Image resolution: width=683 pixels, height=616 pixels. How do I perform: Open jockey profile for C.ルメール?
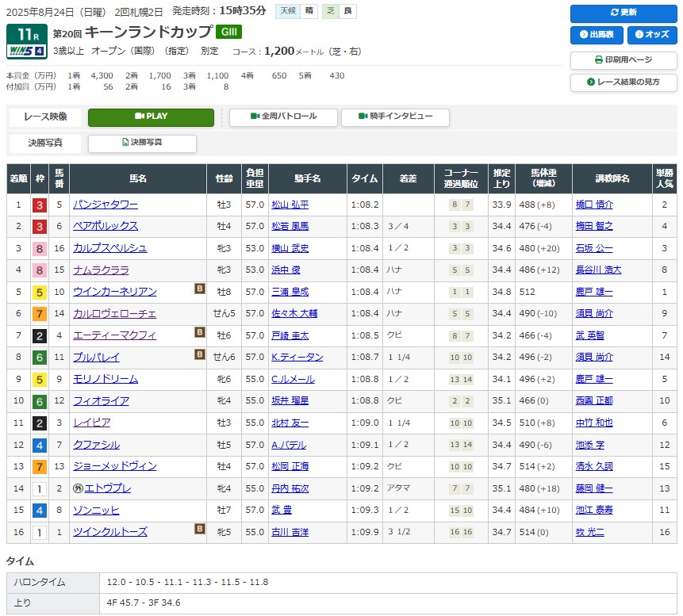pyautogui.click(x=293, y=379)
